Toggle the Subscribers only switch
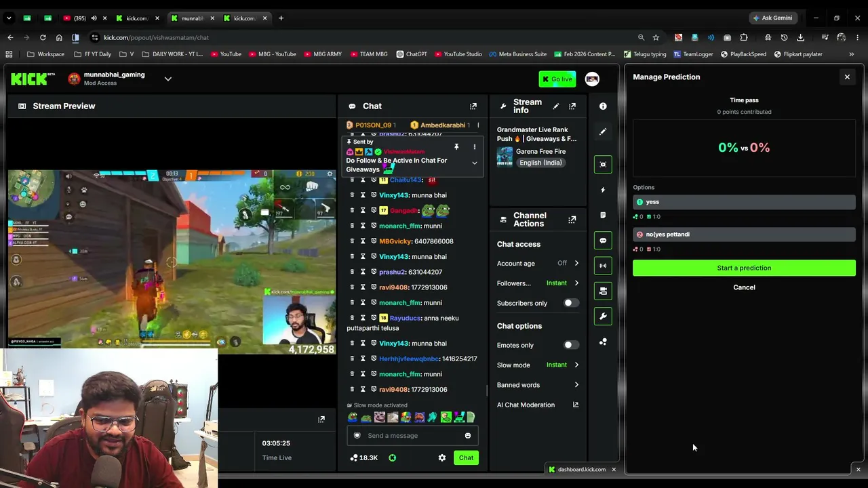Screen dimensions: 868x488 (x=572, y=303)
